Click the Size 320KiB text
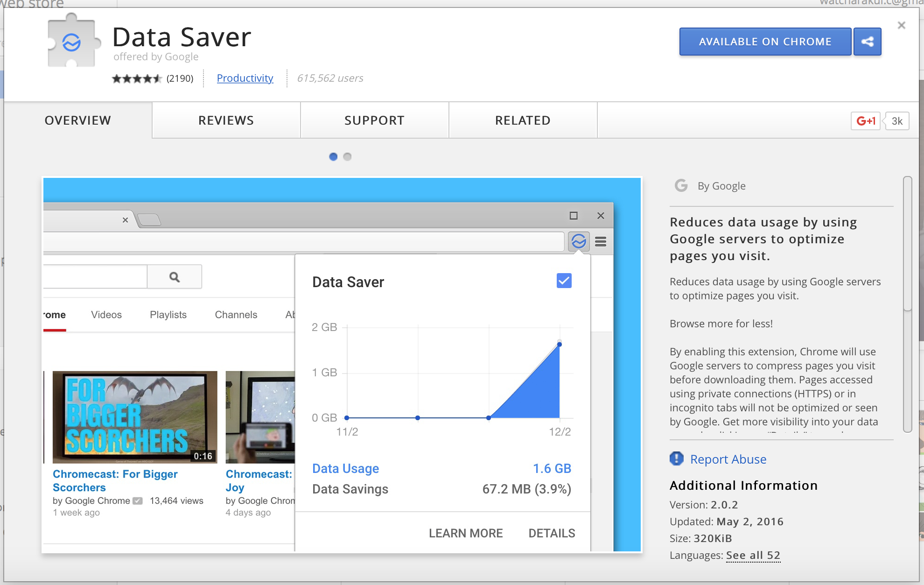This screenshot has width=924, height=585. [701, 538]
